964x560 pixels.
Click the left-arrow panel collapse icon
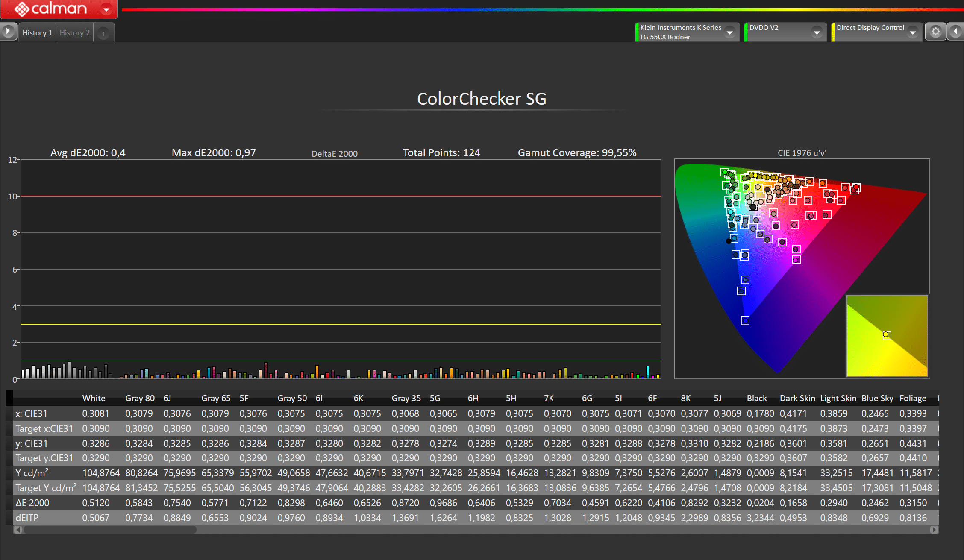955,32
